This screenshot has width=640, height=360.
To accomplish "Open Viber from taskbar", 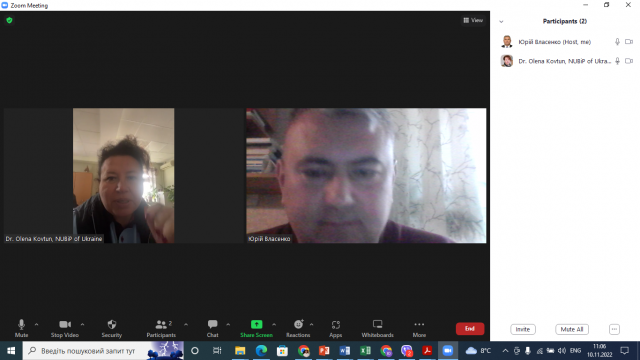I will pos(407,351).
